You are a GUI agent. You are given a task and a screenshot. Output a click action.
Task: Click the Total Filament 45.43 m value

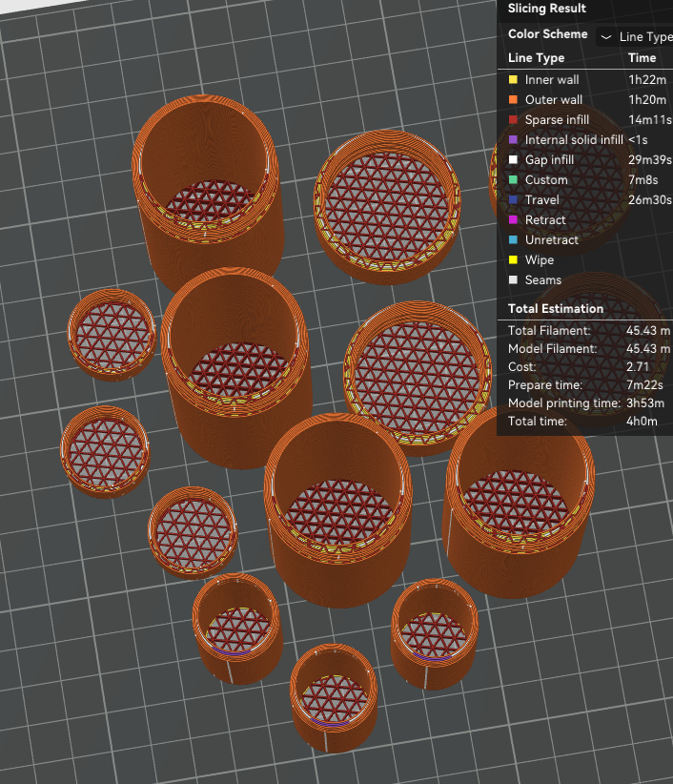pos(648,331)
